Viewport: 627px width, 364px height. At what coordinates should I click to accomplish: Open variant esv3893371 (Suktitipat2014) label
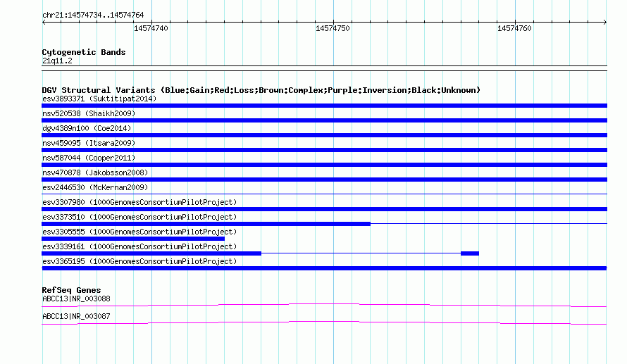coord(99,99)
